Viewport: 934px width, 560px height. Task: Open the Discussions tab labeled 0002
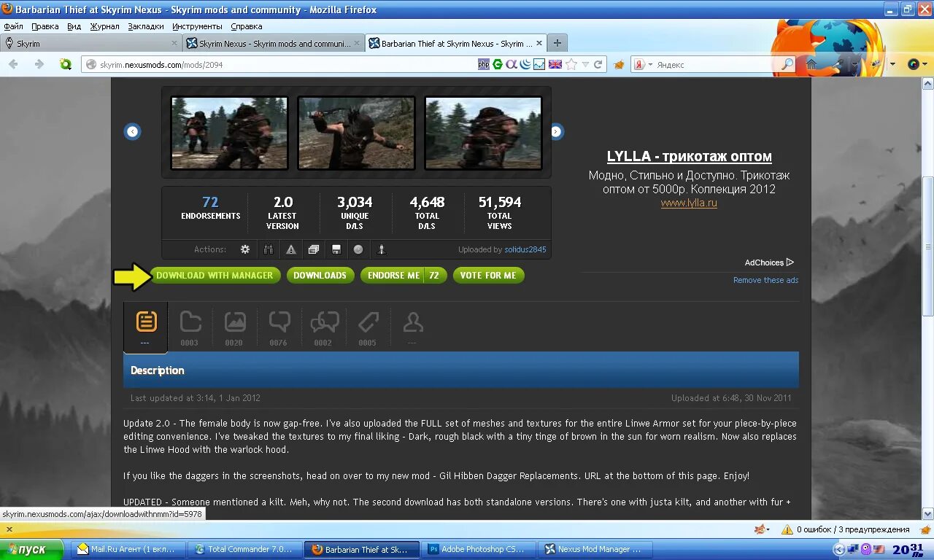tap(324, 327)
